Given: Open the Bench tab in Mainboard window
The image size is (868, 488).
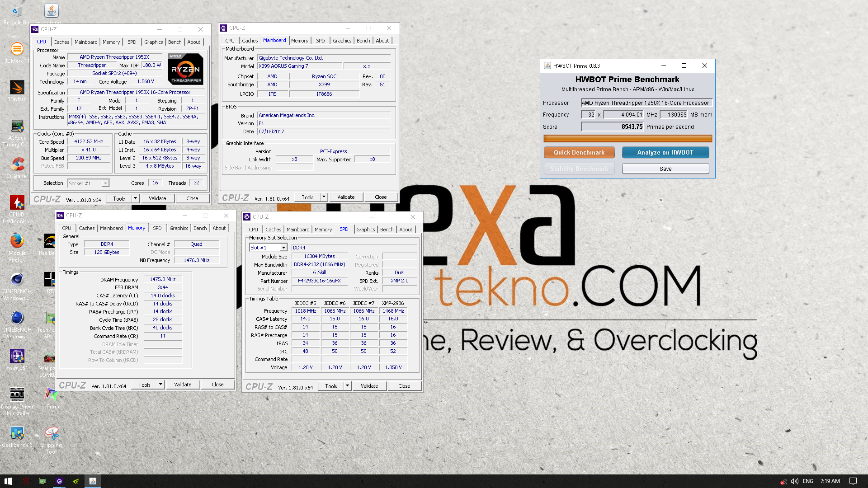Looking at the screenshot, I should [363, 41].
